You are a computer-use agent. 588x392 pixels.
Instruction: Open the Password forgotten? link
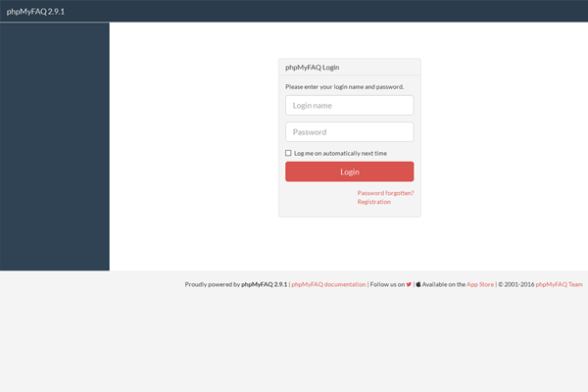[x=385, y=193]
